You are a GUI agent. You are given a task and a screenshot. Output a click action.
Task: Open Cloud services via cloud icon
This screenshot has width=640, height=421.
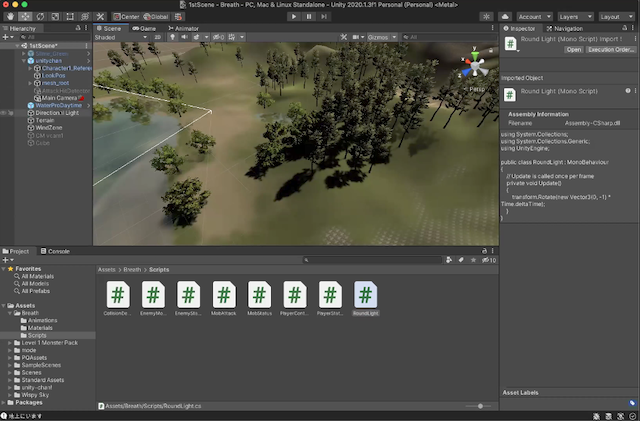pos(505,17)
